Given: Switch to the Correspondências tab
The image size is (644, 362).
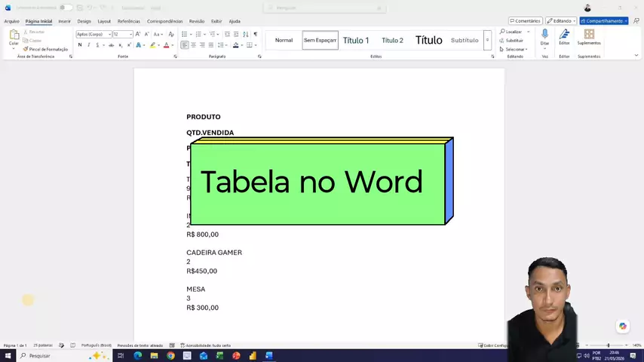Looking at the screenshot, I should coord(164,21).
